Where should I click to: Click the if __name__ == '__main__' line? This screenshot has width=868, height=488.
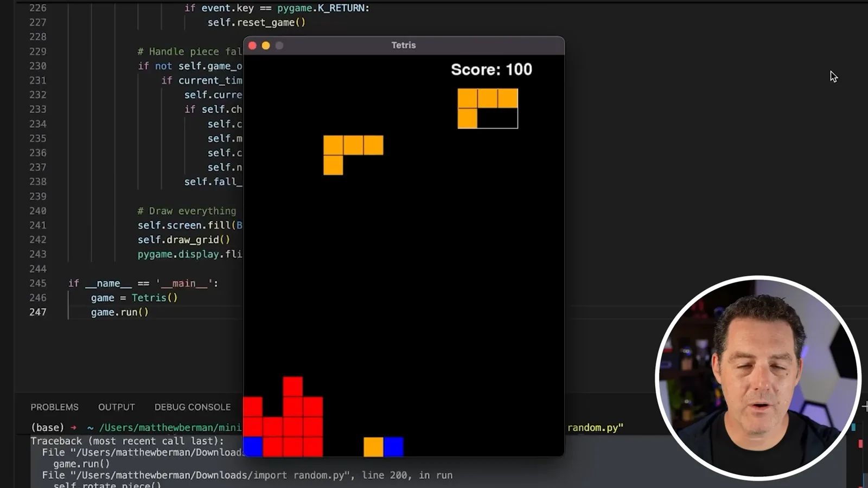pyautogui.click(x=143, y=283)
